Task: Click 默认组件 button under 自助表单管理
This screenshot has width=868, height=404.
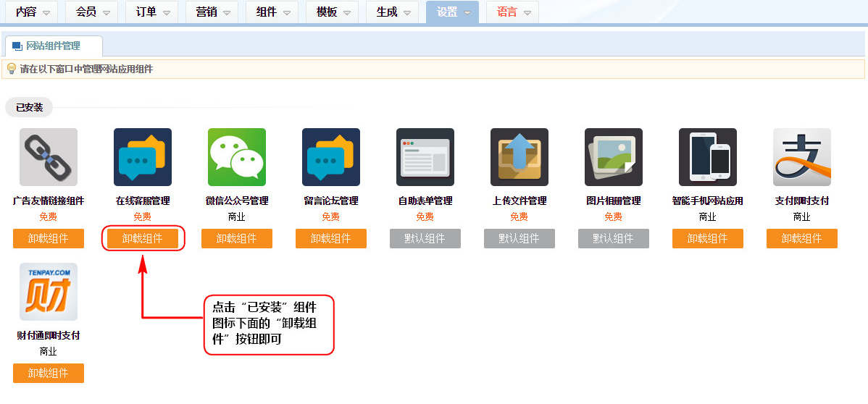Action: pos(425,238)
